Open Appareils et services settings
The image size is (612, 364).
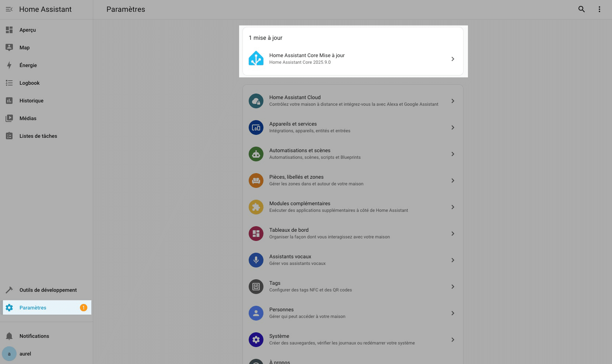[x=353, y=127]
